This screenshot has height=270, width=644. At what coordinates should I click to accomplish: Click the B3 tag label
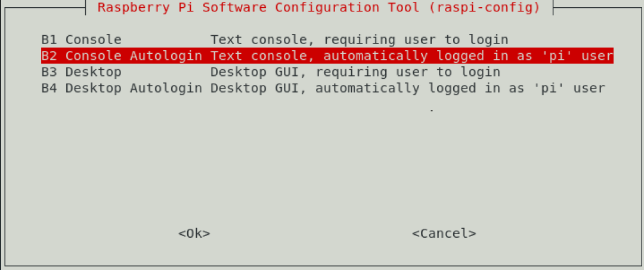pos(49,72)
